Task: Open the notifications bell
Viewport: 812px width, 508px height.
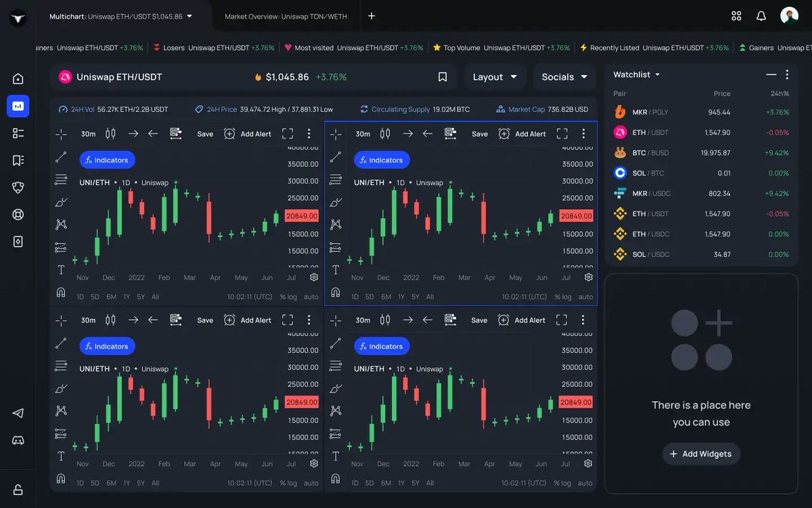Action: coord(761,16)
